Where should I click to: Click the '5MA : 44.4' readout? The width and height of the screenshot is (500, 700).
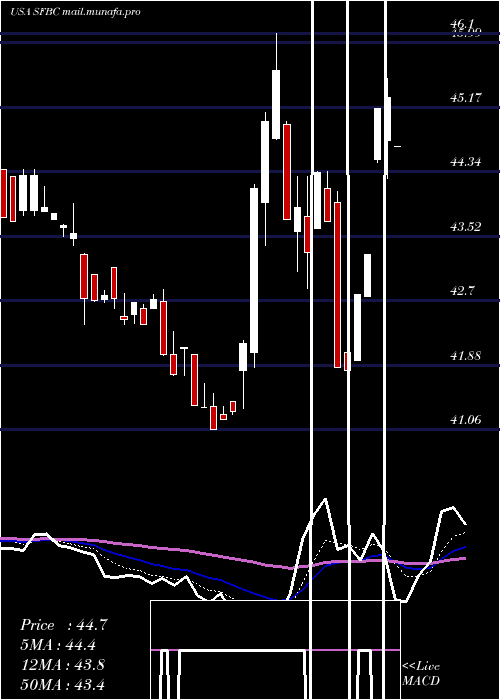(59, 645)
